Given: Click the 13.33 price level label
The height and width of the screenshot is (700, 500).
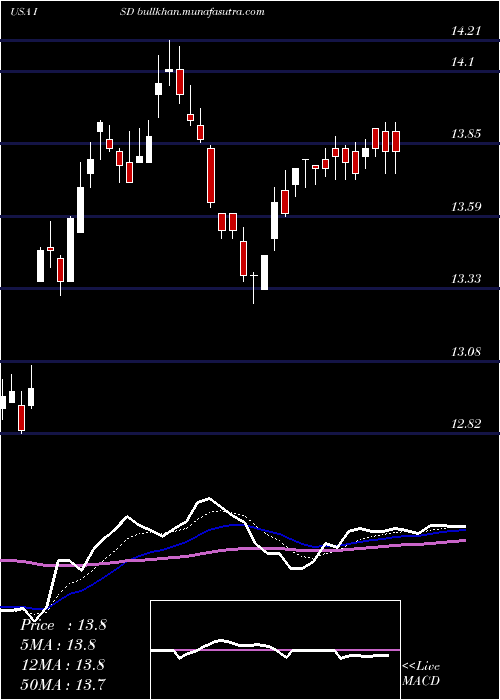Looking at the screenshot, I should (466, 279).
